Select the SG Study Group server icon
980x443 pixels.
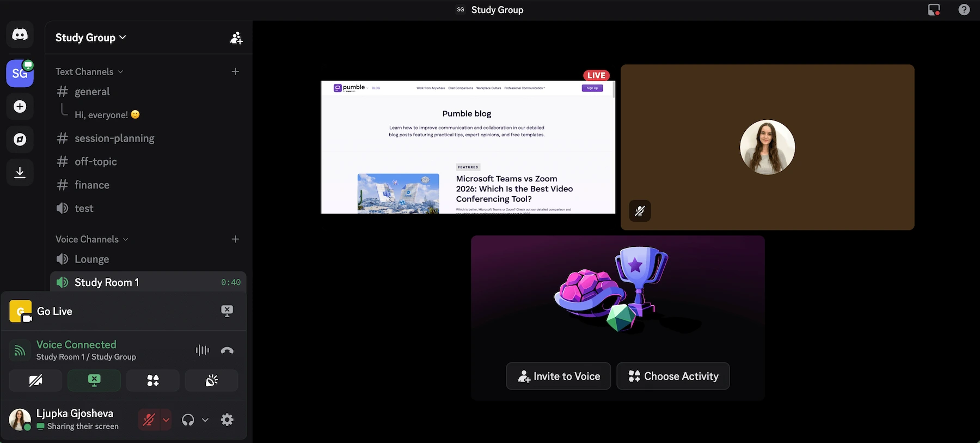click(x=20, y=73)
